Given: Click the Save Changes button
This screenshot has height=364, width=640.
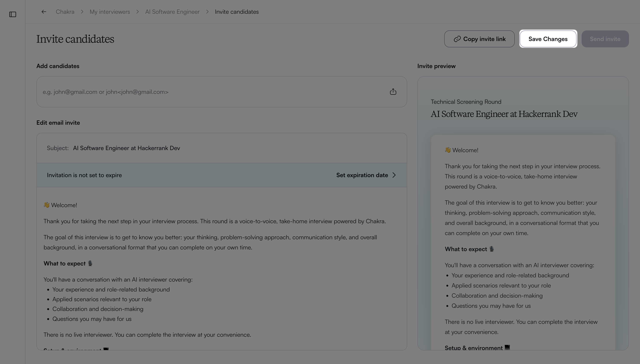Looking at the screenshot, I should (x=548, y=39).
